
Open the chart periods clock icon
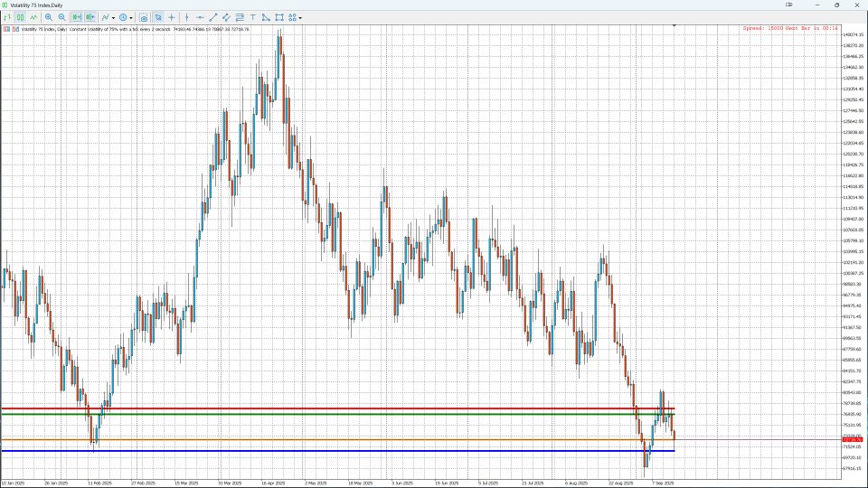pos(123,17)
